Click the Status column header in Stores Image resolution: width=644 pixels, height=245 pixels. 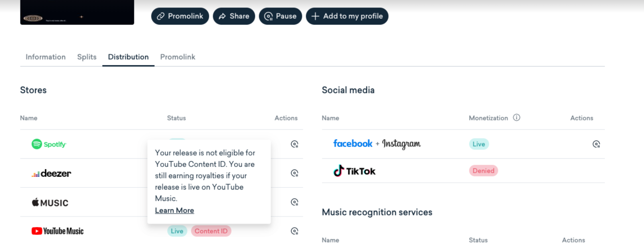point(176,118)
